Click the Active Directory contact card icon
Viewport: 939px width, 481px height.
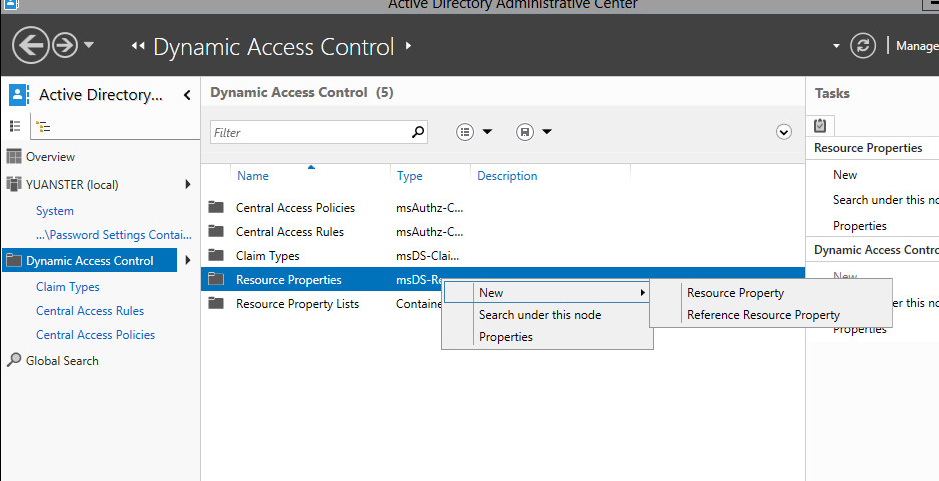18,94
